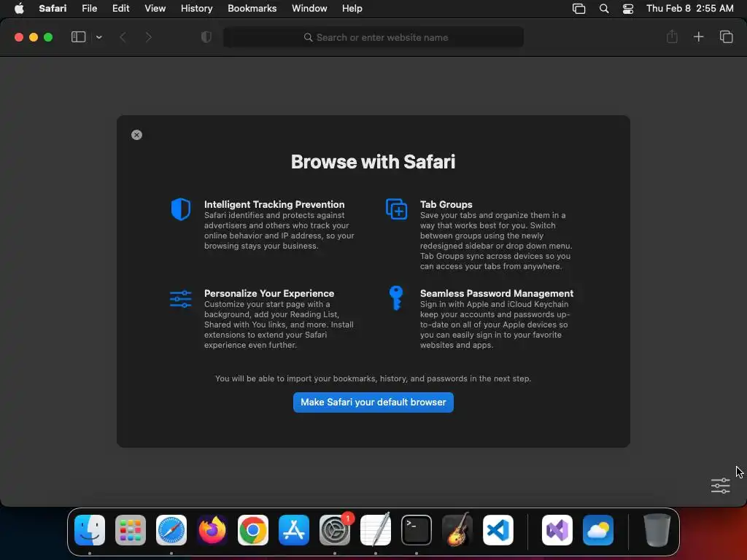Click the Browse with Safari title
The image size is (747, 560).
coord(373,161)
